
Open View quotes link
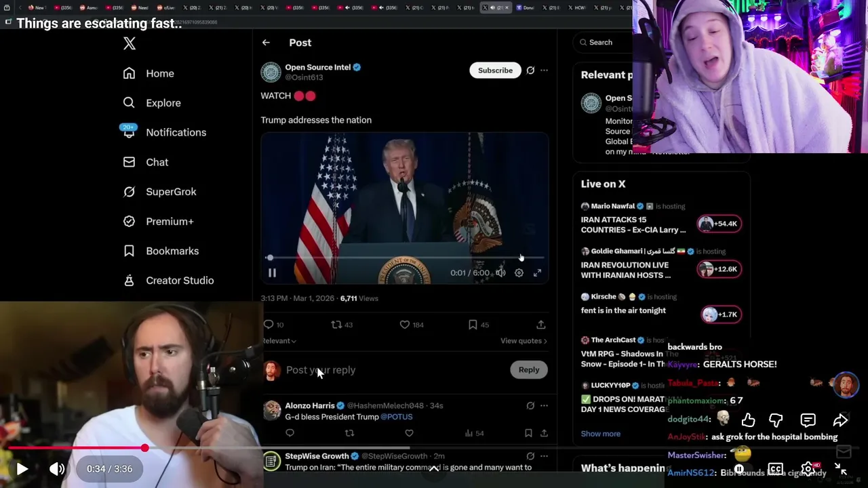(x=524, y=341)
